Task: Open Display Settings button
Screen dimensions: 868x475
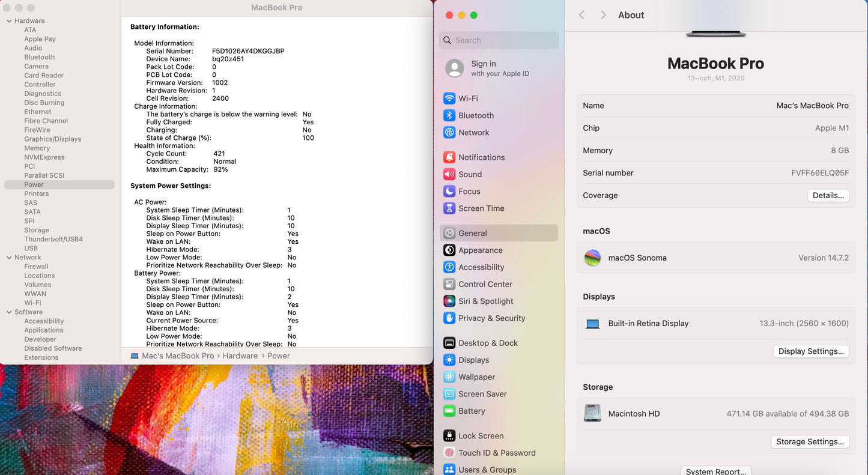Action: [x=811, y=351]
